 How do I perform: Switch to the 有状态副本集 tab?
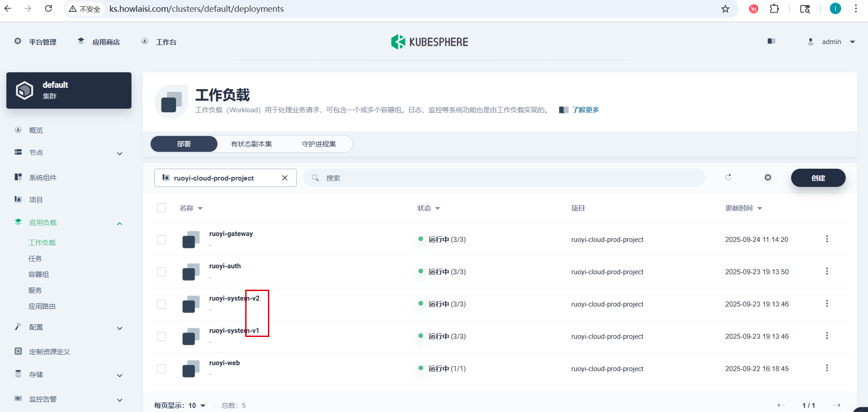pyautogui.click(x=251, y=144)
